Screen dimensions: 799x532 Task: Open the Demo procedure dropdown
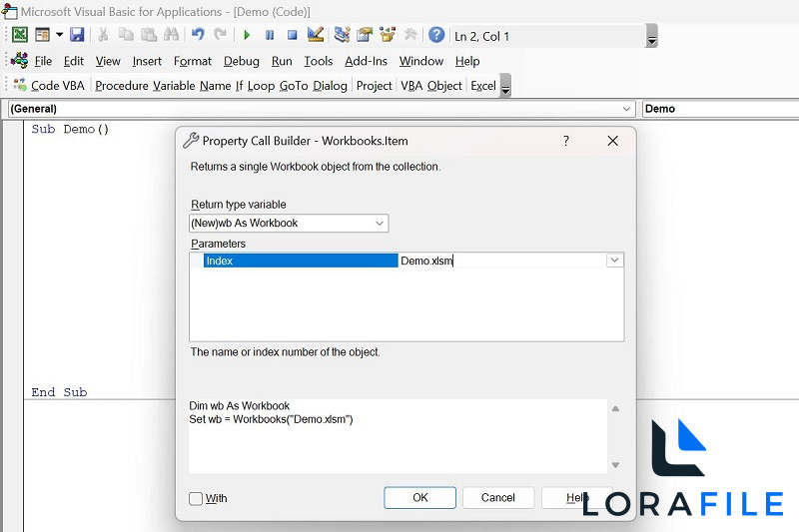(x=720, y=109)
